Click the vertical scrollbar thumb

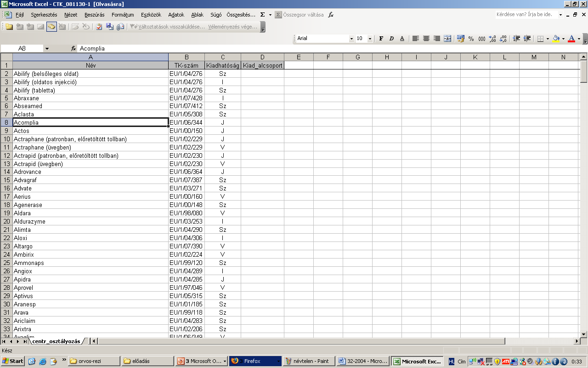(x=584, y=71)
